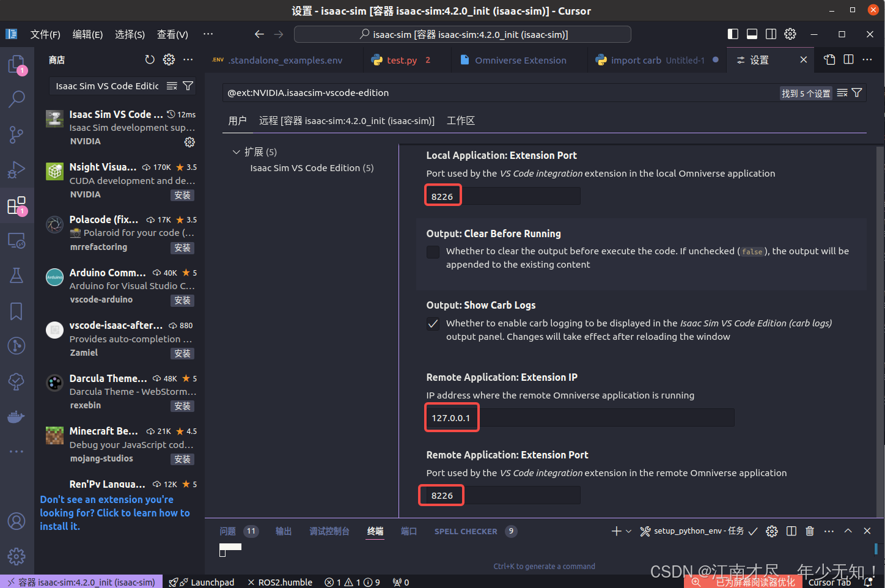This screenshot has width=885, height=588.
Task: Refresh the extensions marketplace list
Action: (x=150, y=59)
